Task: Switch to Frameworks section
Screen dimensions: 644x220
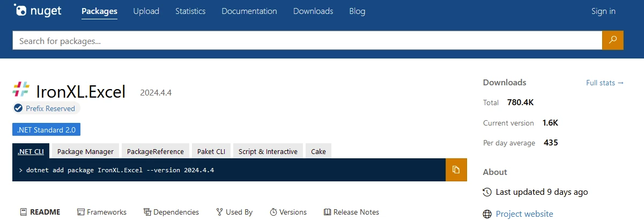Action: point(102,212)
